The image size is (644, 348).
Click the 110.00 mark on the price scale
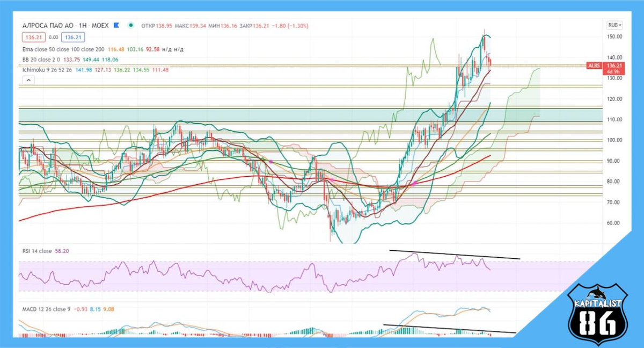tap(615, 119)
